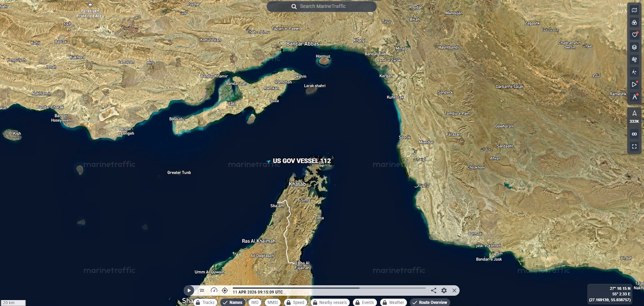This screenshot has height=306, width=644.
Task: Open the map layers panel icon
Action: 634,47
